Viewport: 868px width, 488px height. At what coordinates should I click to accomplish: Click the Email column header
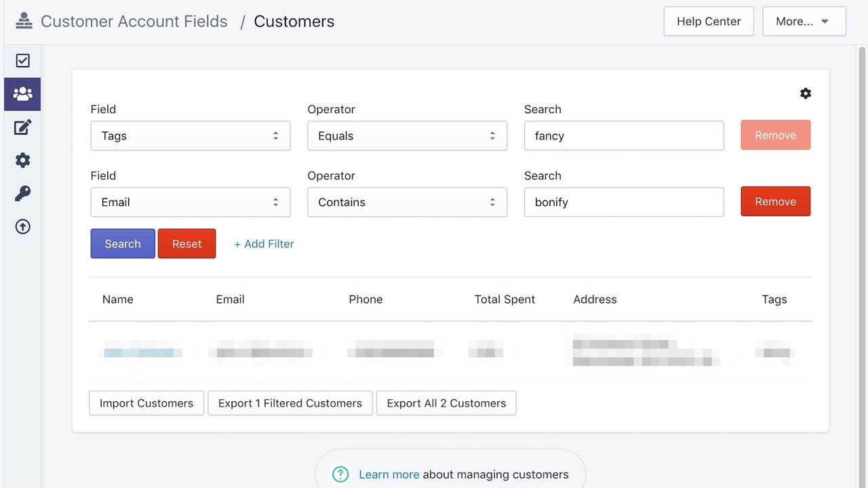[230, 300]
